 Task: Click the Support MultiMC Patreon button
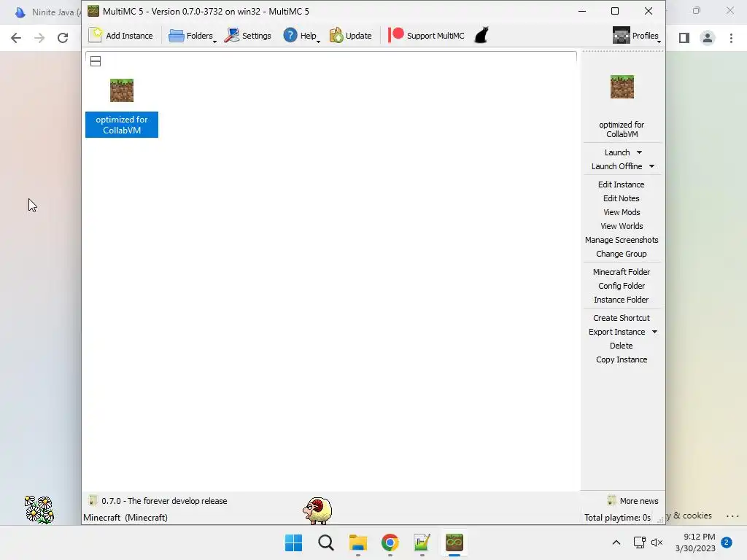tap(426, 35)
